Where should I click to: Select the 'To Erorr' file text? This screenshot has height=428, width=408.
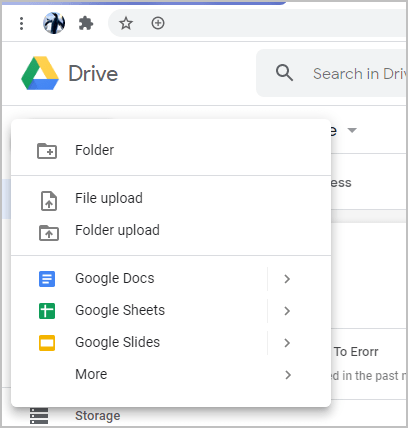point(356,352)
